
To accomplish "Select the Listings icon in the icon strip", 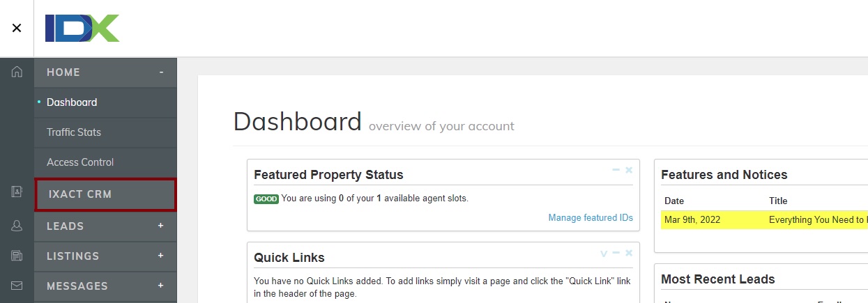I will coord(17,256).
